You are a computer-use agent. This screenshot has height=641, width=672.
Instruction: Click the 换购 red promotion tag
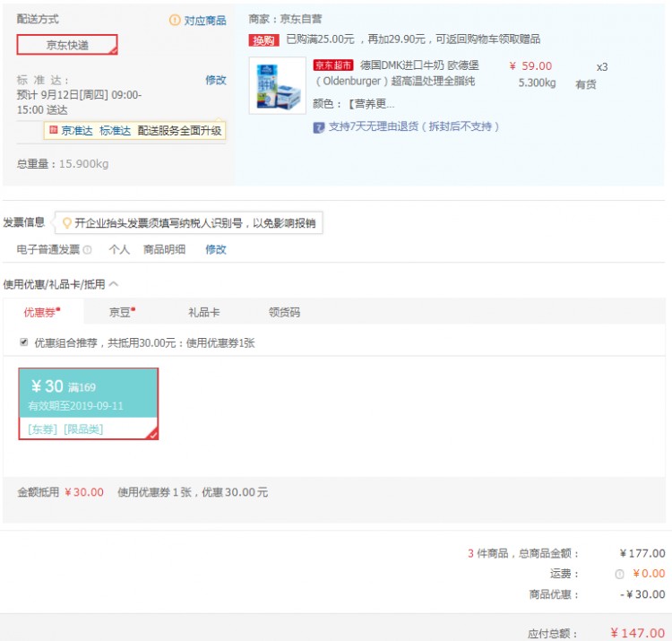(x=263, y=40)
